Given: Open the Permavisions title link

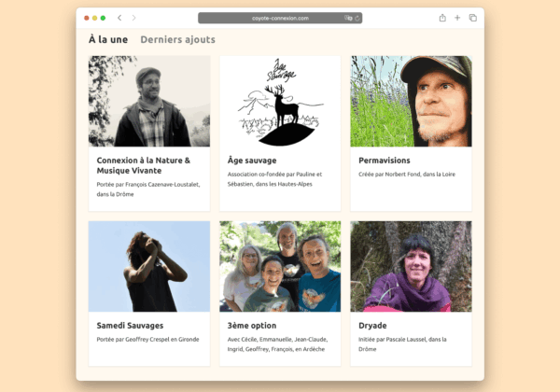Looking at the screenshot, I should click(x=385, y=161).
